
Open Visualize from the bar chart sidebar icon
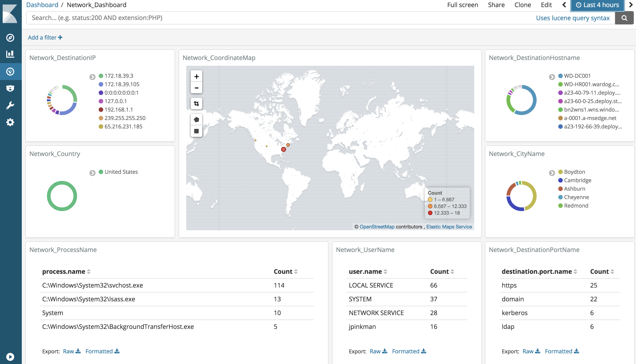[x=10, y=54]
